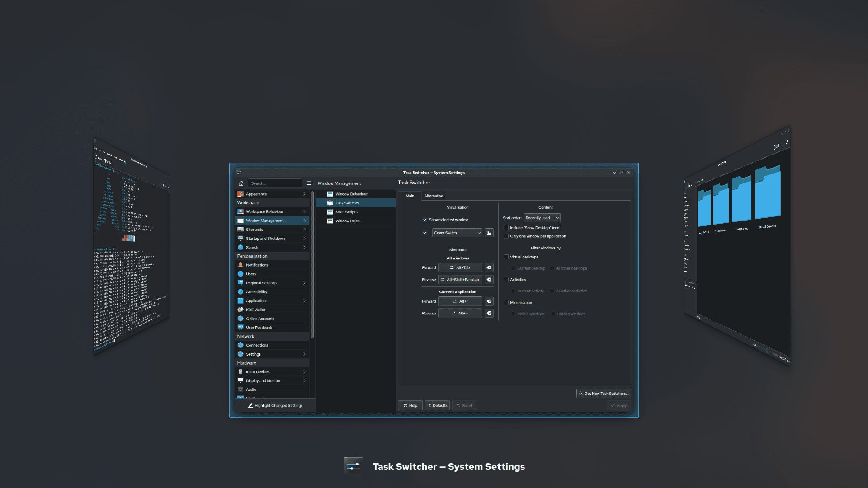Image resolution: width=868 pixels, height=488 pixels.
Task: Expand the Shortcuts category chevron
Action: pyautogui.click(x=304, y=230)
